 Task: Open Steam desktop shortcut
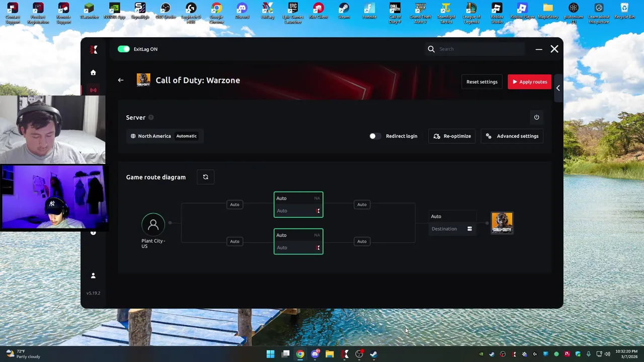click(344, 11)
